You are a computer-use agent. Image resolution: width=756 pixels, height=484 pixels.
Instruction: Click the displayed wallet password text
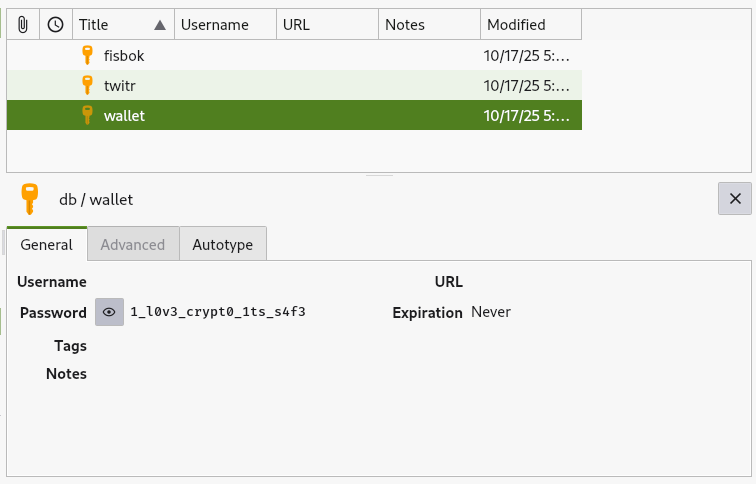[217, 312]
